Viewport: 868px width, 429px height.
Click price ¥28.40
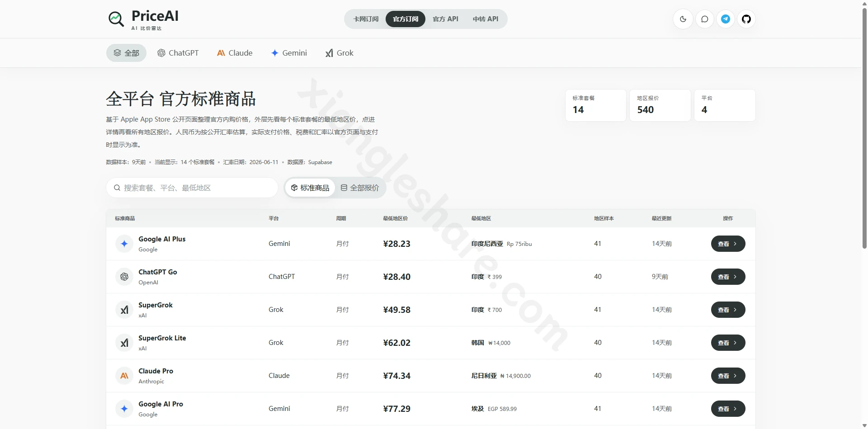tap(396, 277)
